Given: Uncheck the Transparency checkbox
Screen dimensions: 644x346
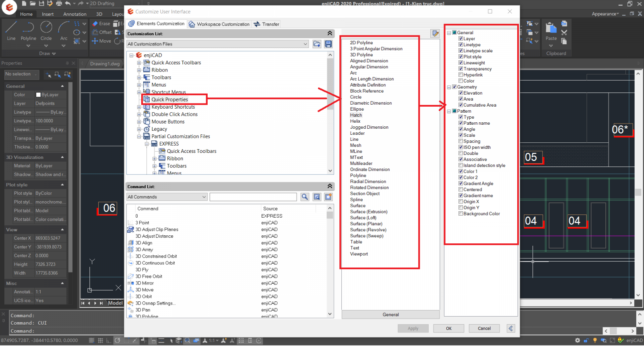Looking at the screenshot, I should click(x=460, y=69).
